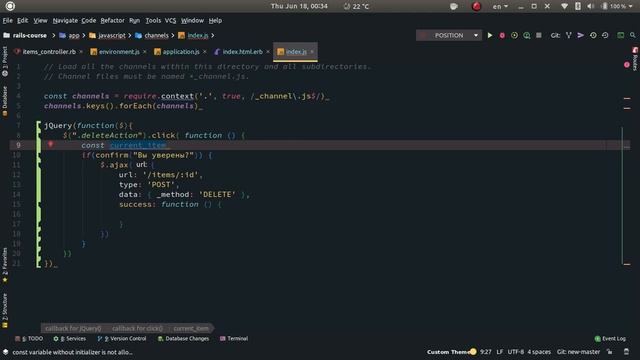Open the Project tool window on left strip
Image resolution: width=640 pixels, height=360 pixels.
coord(4,61)
